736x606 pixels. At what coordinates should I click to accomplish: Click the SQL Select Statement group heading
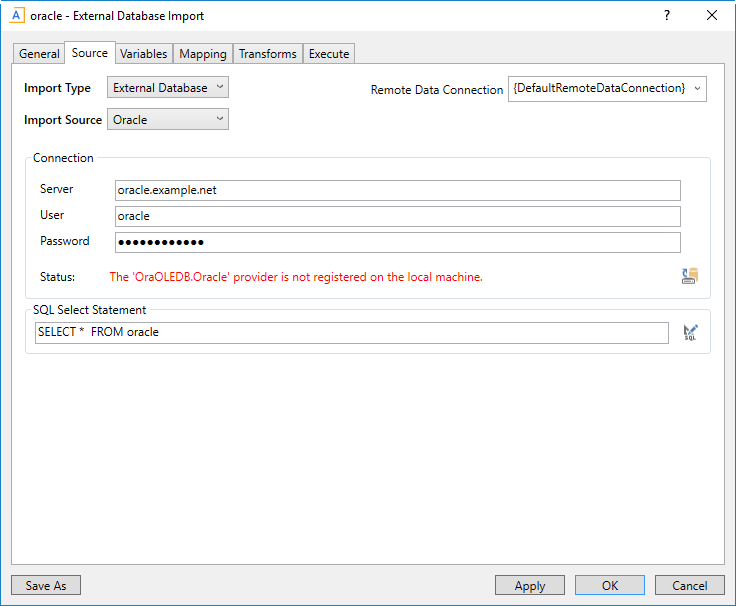(x=89, y=310)
